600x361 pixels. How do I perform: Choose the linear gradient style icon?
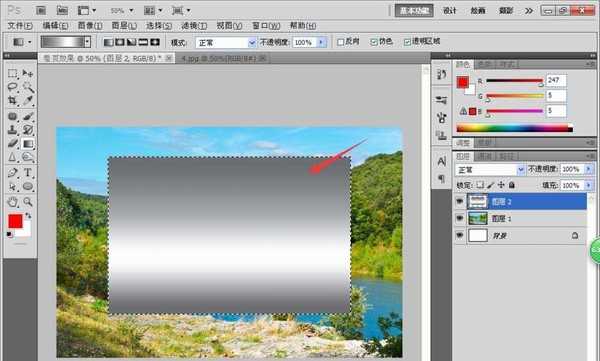click(x=109, y=42)
